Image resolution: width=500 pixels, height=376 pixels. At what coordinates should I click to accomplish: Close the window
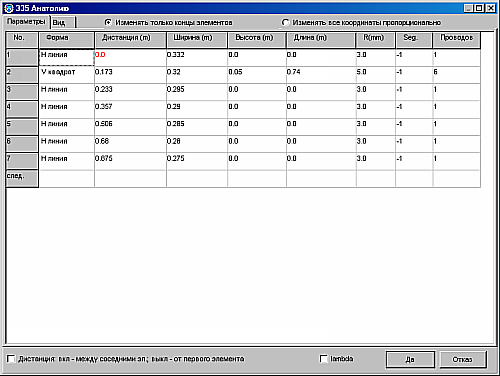pos(491,8)
